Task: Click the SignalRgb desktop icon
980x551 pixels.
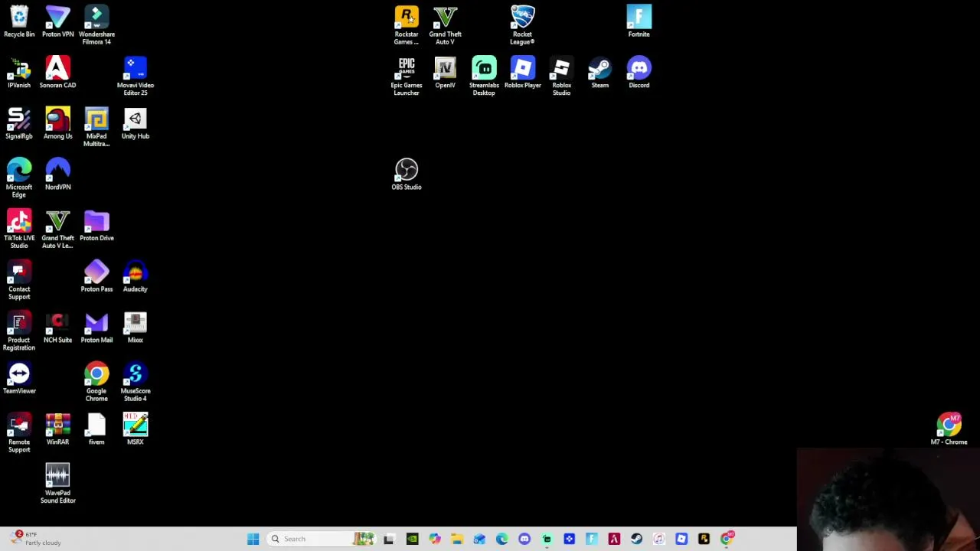Action: 19,124
